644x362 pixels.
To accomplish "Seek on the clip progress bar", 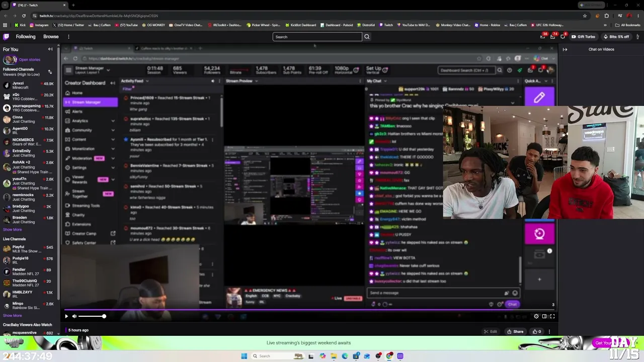I will (309, 310).
